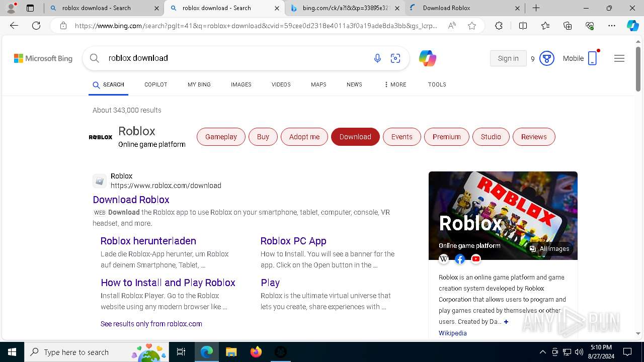This screenshot has height=362, width=644.
Task: Go to the NEWS search tab
Action: [354, 84]
